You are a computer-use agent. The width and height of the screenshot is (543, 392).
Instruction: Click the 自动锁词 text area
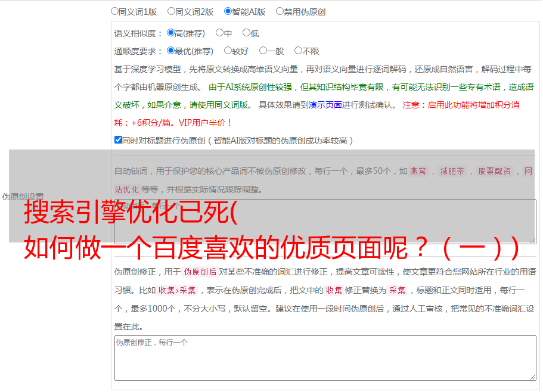click(325, 222)
